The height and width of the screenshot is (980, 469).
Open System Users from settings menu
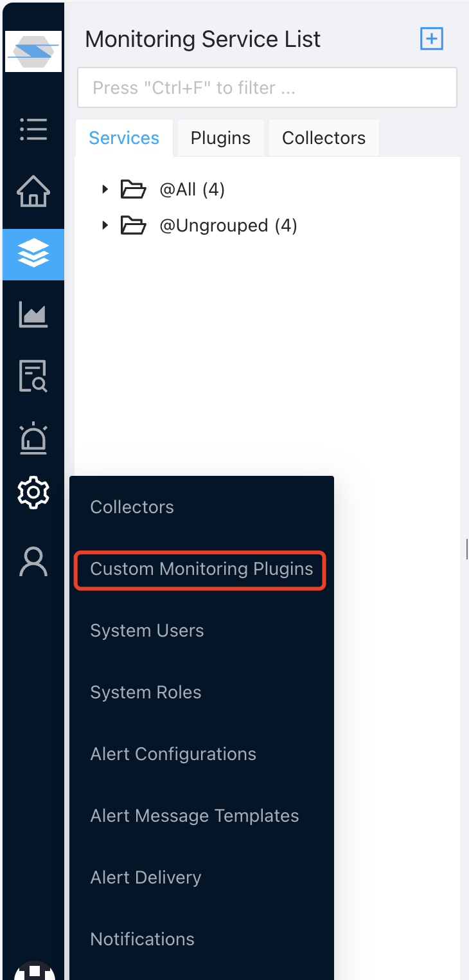pos(147,631)
